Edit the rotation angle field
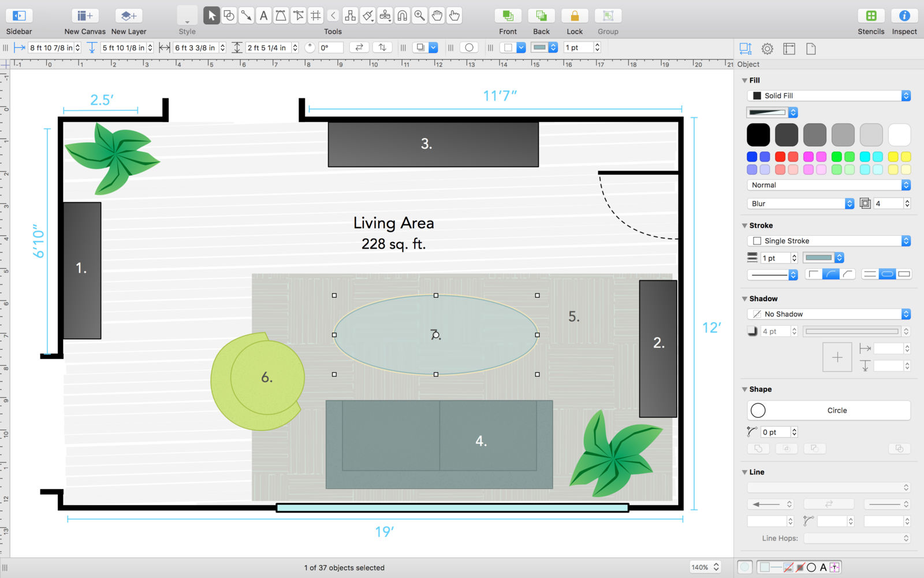The height and width of the screenshot is (578, 924). pyautogui.click(x=331, y=47)
